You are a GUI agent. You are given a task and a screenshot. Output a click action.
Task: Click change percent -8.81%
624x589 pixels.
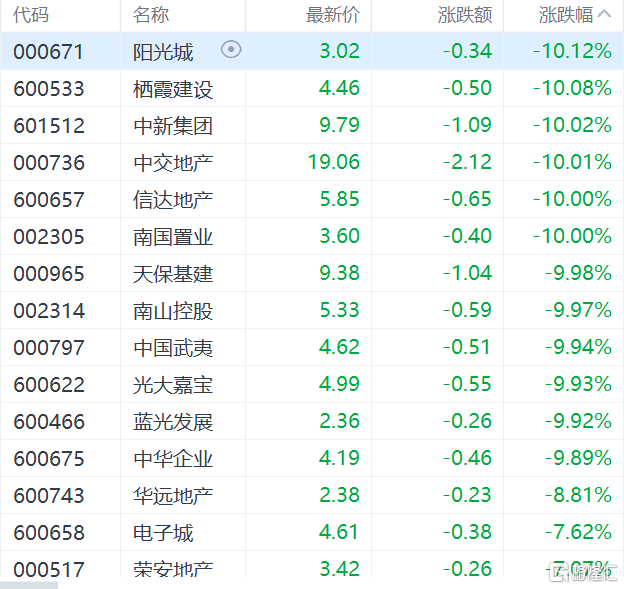click(x=578, y=495)
